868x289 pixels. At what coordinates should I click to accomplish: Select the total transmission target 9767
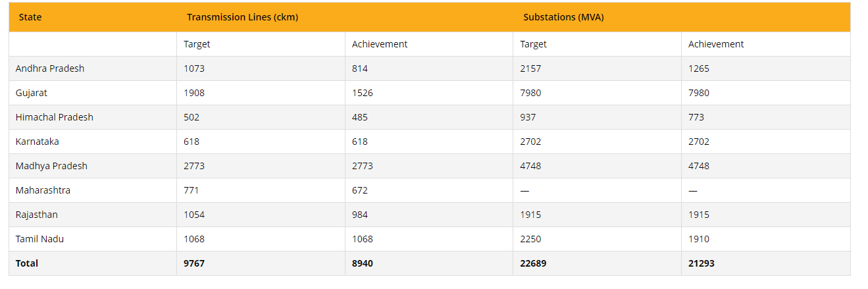[x=194, y=263]
